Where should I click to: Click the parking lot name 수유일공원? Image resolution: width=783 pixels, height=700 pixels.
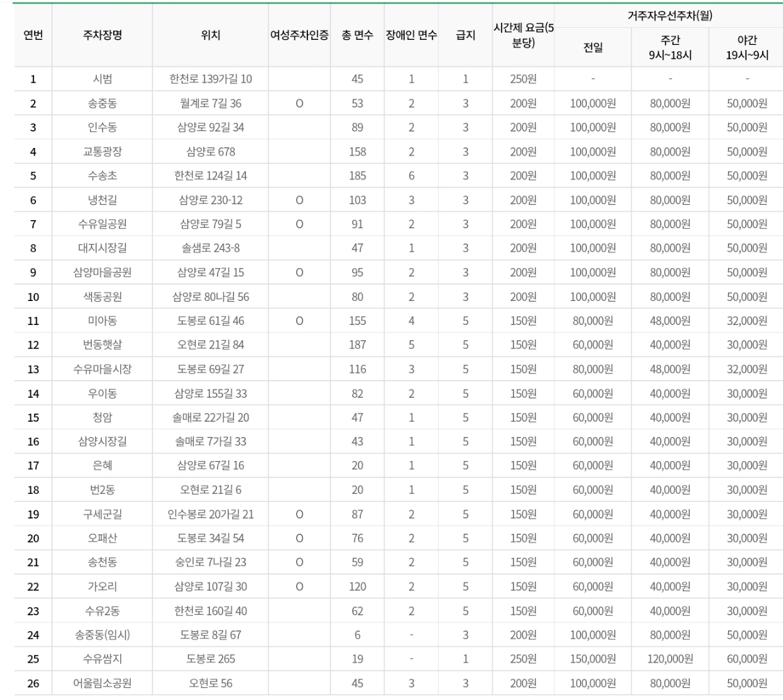tap(102, 224)
